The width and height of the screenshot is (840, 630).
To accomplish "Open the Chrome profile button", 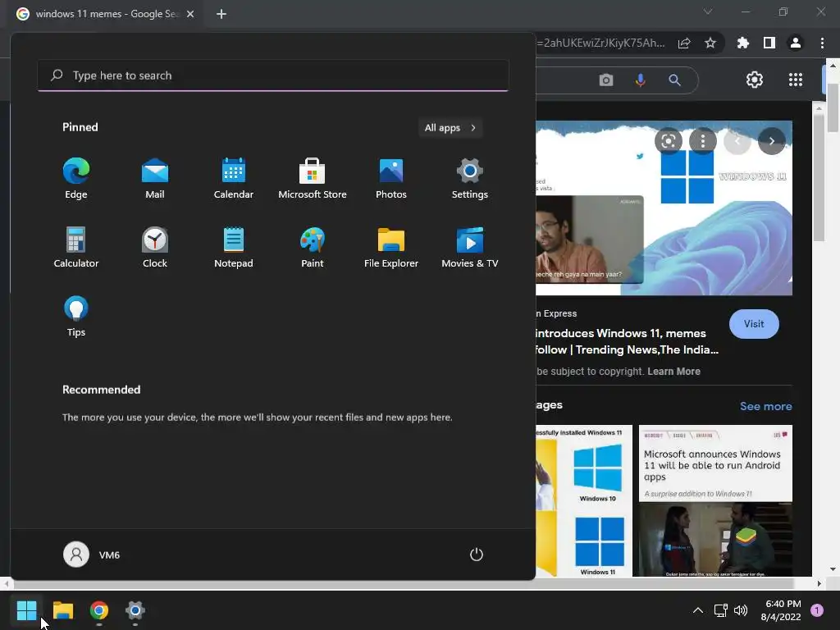I will pos(796,43).
